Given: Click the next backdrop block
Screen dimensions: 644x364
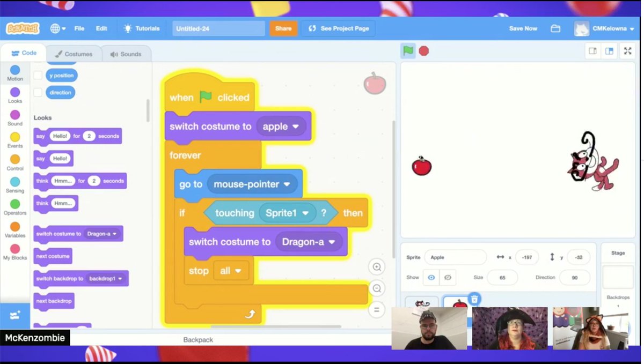Looking at the screenshot, I should click(x=54, y=301).
